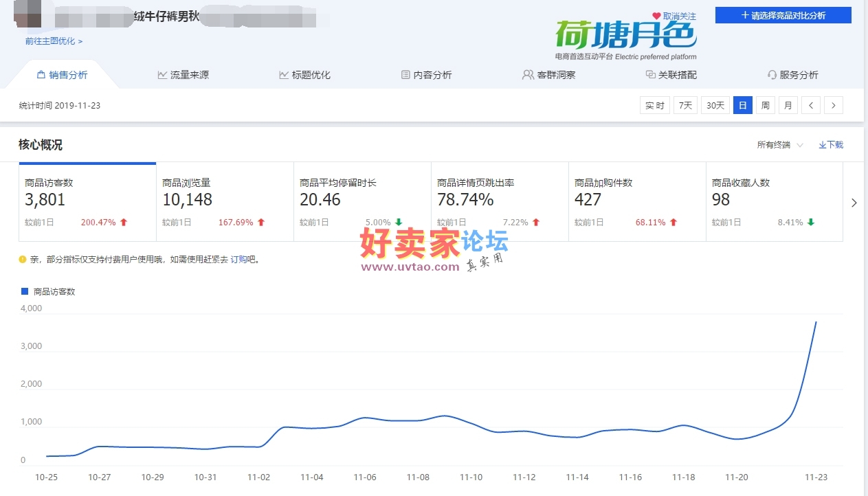Screen dimensions: 868x496
Task: Open the 前往主图优化 link
Action: 54,41
